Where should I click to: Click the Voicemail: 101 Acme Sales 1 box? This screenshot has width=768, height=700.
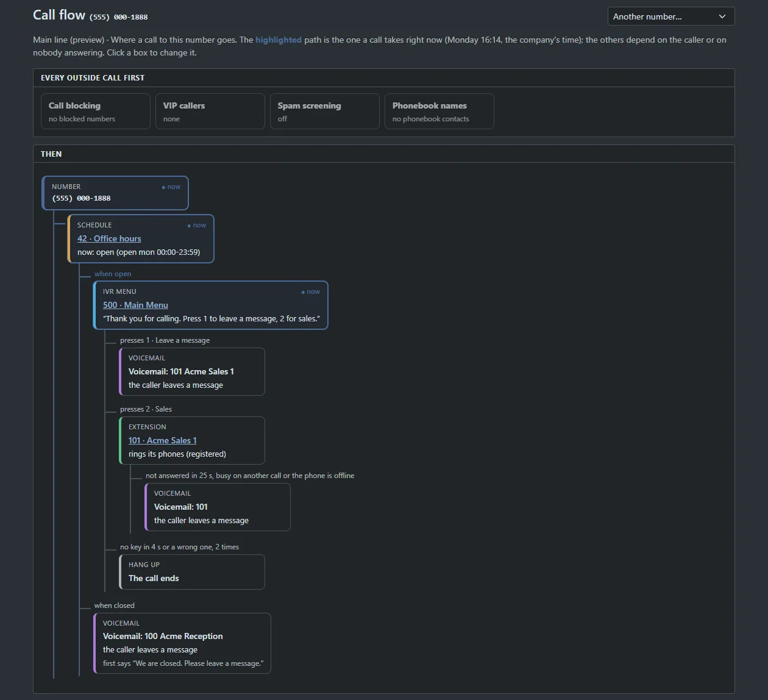tap(192, 371)
